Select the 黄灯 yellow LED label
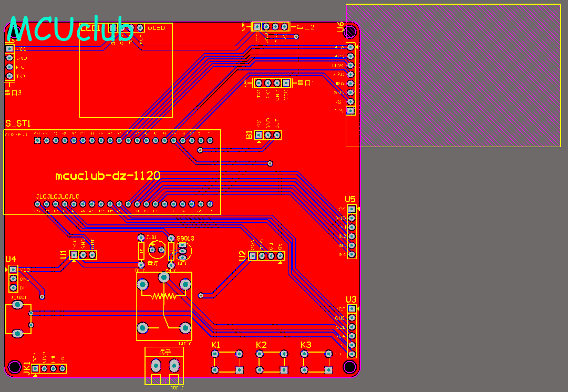Viewport: 568px width, 392px height. (x=153, y=263)
